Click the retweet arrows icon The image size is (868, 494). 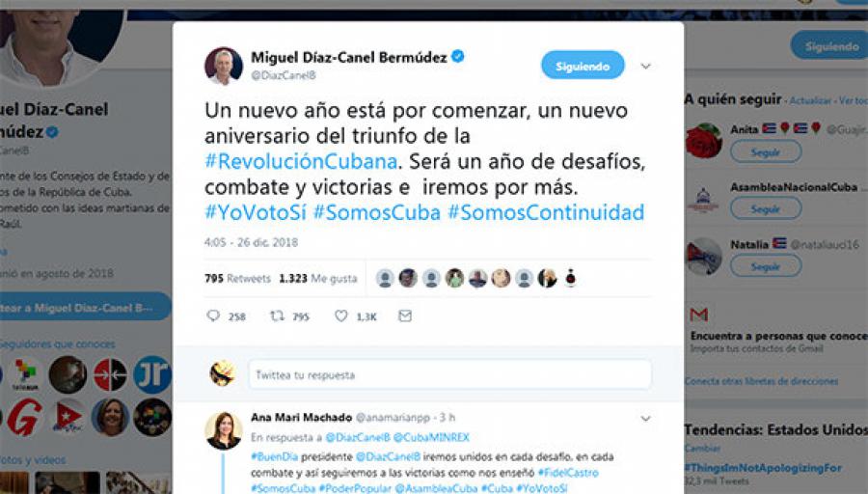(277, 316)
